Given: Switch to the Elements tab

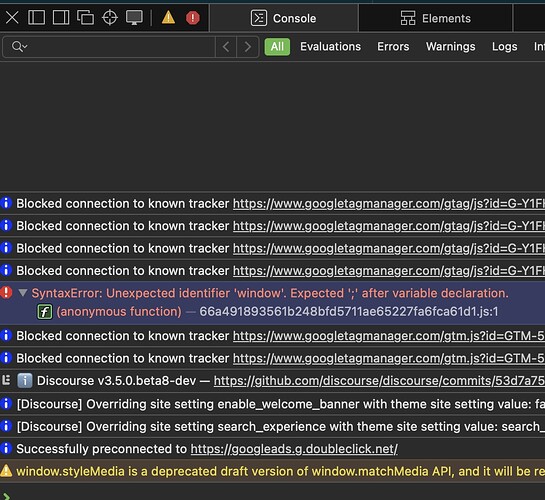Looking at the screenshot, I should pyautogui.click(x=436, y=18).
